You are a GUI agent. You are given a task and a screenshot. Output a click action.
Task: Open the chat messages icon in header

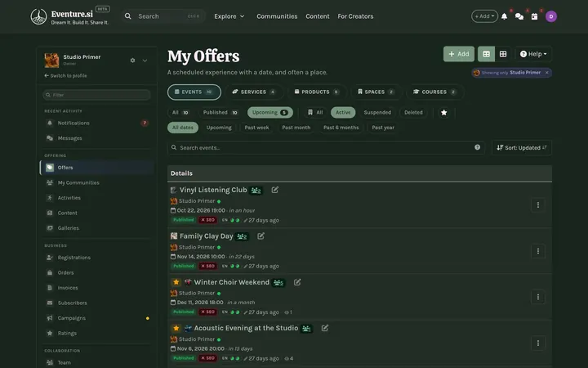coord(519,16)
